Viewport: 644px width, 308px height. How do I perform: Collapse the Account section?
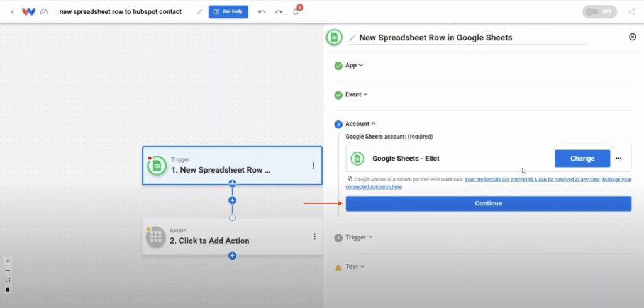pyautogui.click(x=360, y=124)
